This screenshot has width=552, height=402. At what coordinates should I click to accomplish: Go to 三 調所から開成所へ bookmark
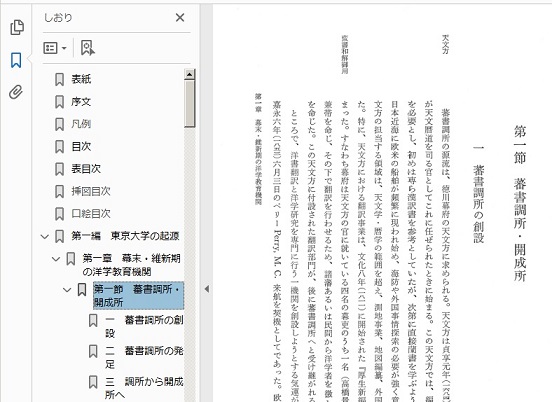pos(144,388)
